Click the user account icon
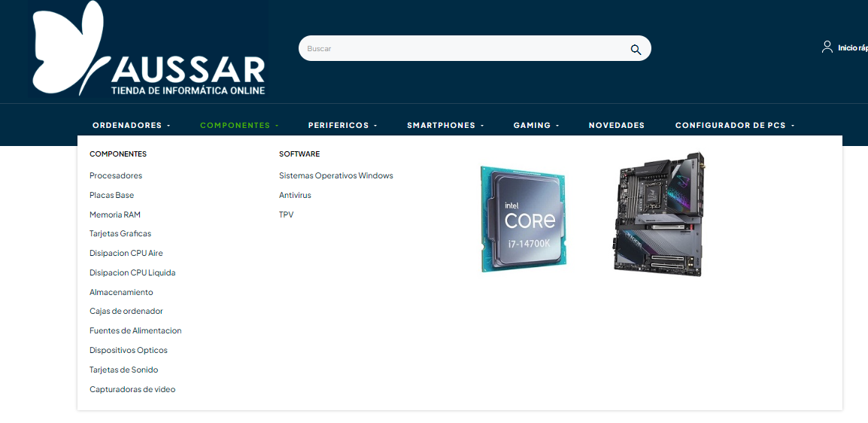 tap(827, 47)
